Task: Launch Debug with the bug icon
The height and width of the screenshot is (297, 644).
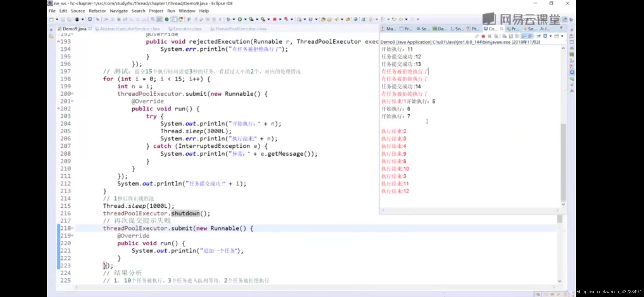Action: click(x=228, y=19)
